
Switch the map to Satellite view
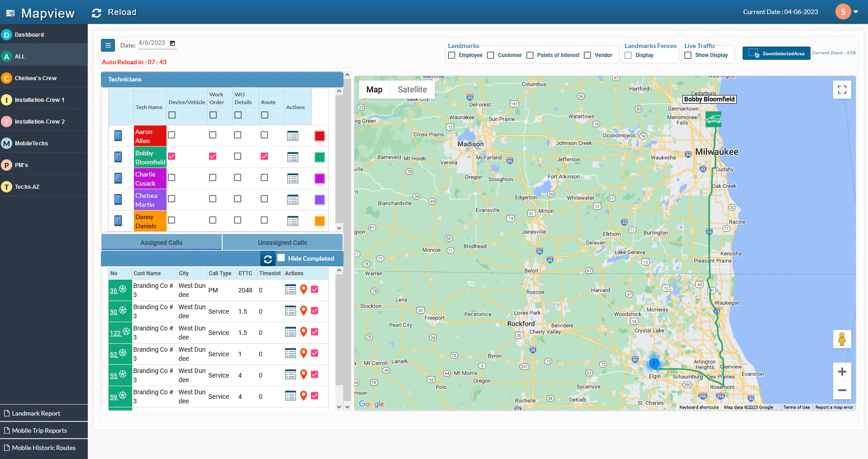click(x=412, y=89)
